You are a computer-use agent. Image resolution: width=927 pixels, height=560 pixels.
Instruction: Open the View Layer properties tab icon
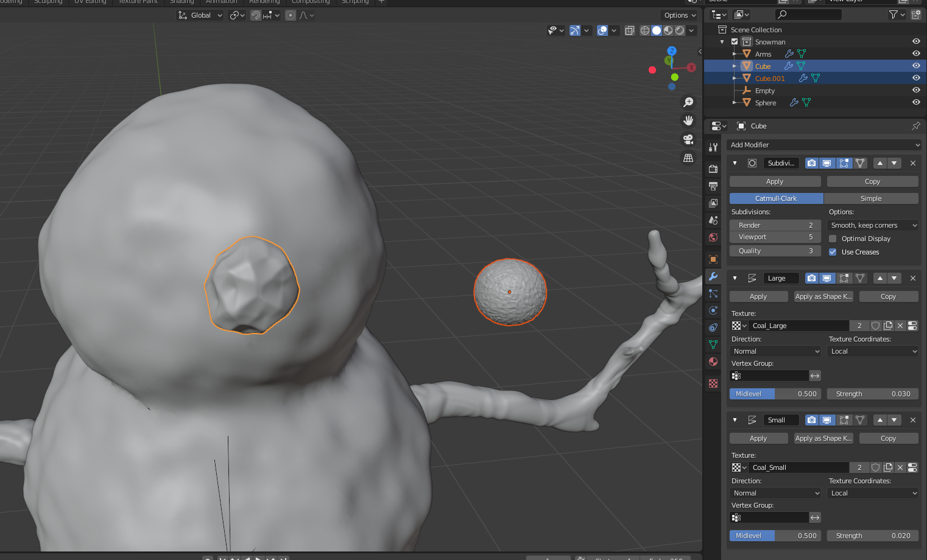pyautogui.click(x=713, y=203)
